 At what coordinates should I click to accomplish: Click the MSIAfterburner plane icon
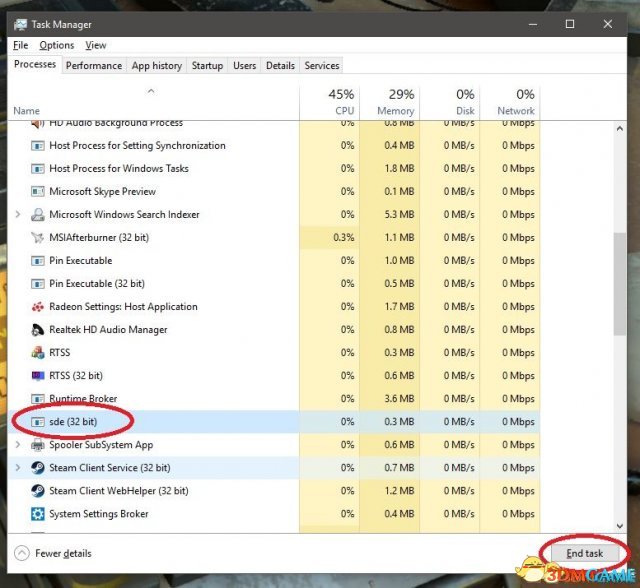38,237
